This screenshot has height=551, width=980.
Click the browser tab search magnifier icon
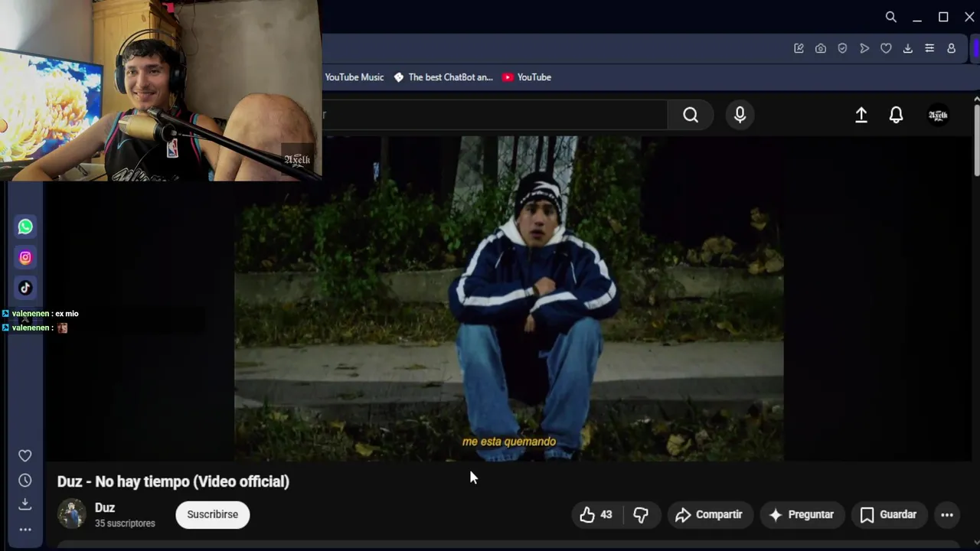click(890, 17)
